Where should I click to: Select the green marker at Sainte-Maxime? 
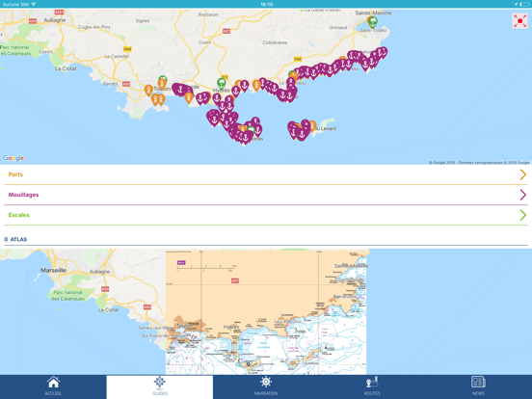(373, 22)
